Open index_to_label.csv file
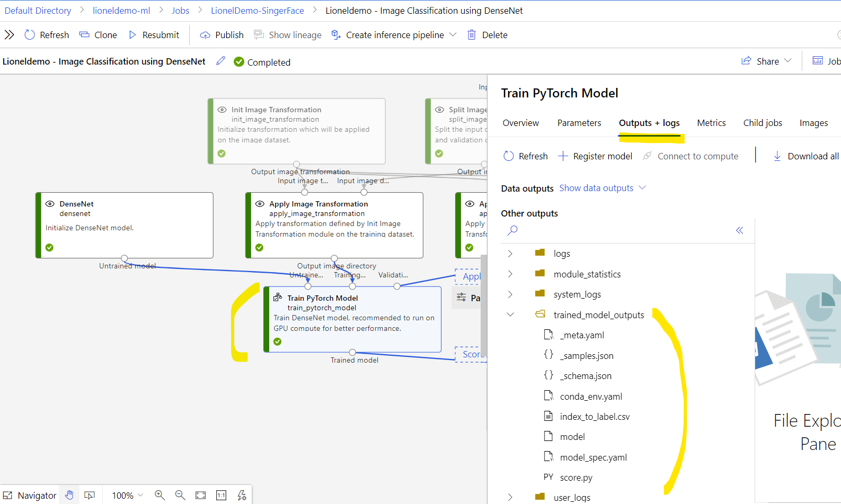The image size is (841, 504). tap(595, 417)
